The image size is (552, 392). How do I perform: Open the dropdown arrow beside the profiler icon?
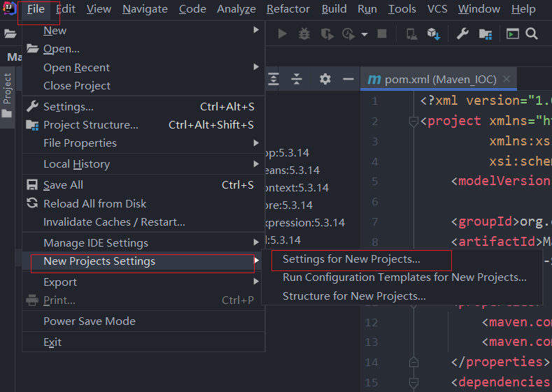365,34
